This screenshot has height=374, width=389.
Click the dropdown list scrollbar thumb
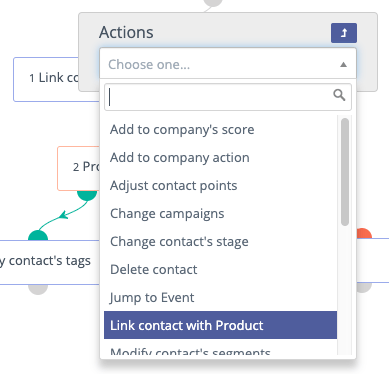(x=345, y=172)
